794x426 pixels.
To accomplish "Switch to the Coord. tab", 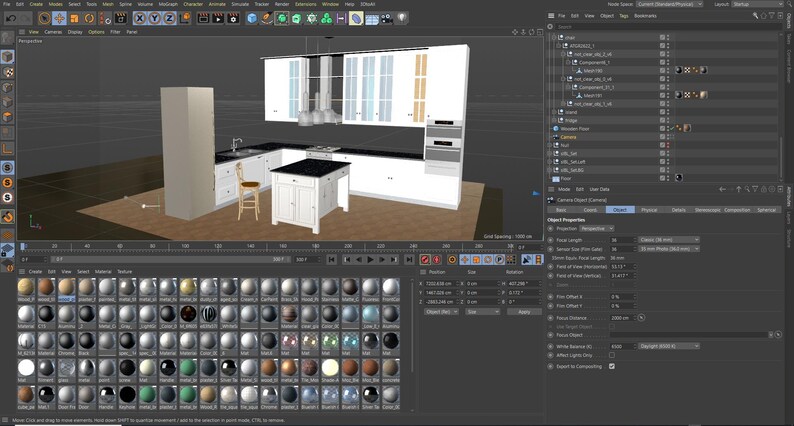I will click(x=590, y=210).
